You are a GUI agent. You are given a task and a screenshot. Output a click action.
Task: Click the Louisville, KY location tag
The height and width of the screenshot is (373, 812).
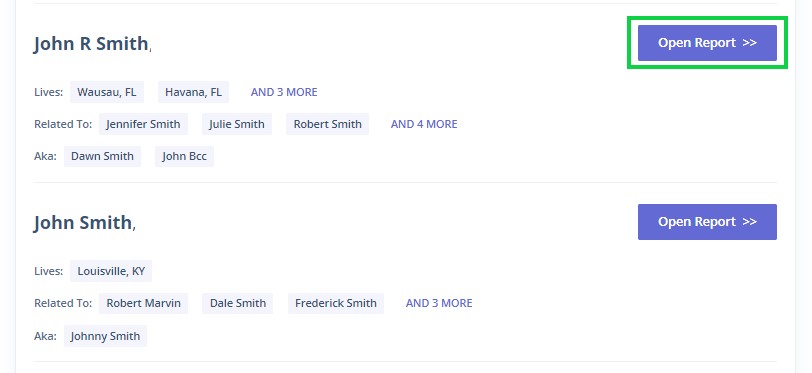point(111,271)
